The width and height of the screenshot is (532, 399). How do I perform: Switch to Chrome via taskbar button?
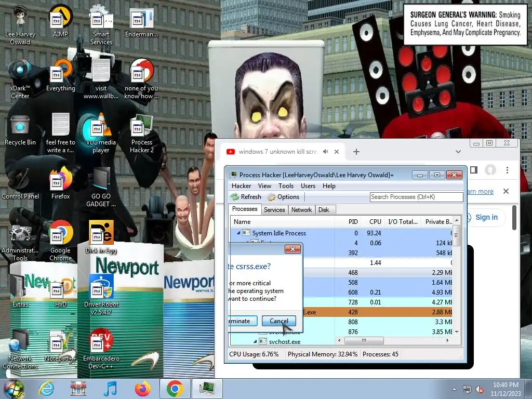(x=175, y=389)
